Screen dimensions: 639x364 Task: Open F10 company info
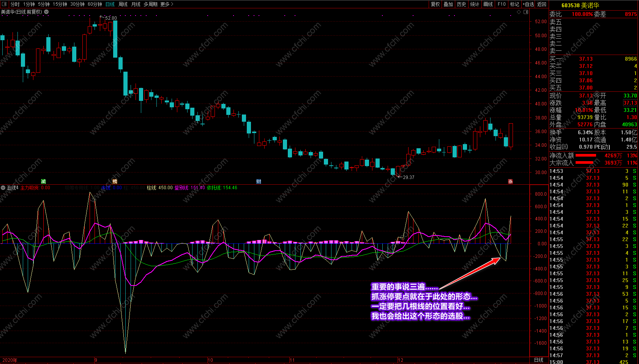click(x=502, y=4)
